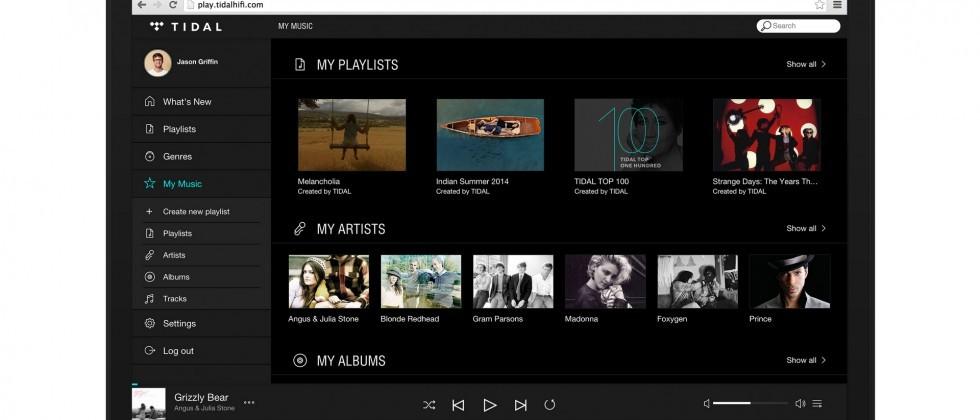Click the Search input field
This screenshot has height=420, width=980.
point(798,26)
